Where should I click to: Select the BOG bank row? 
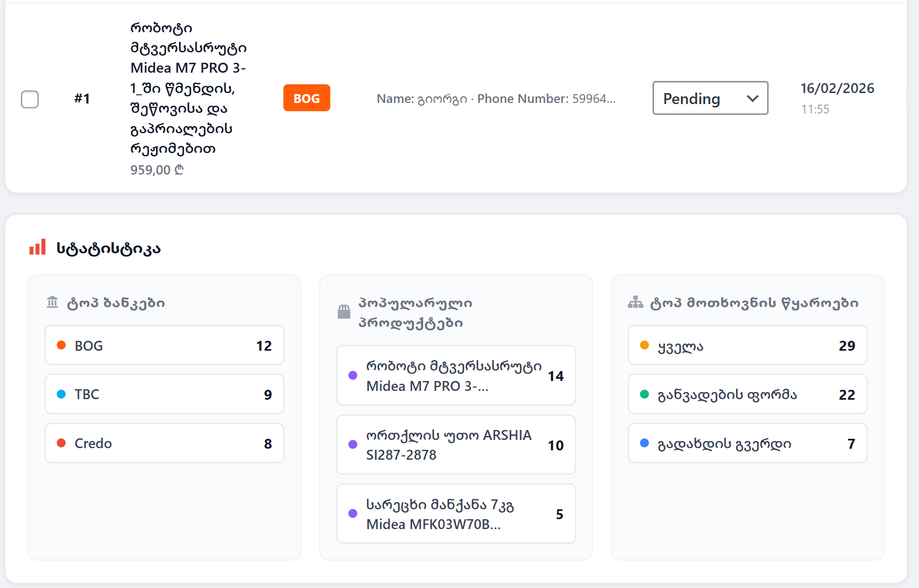click(164, 346)
